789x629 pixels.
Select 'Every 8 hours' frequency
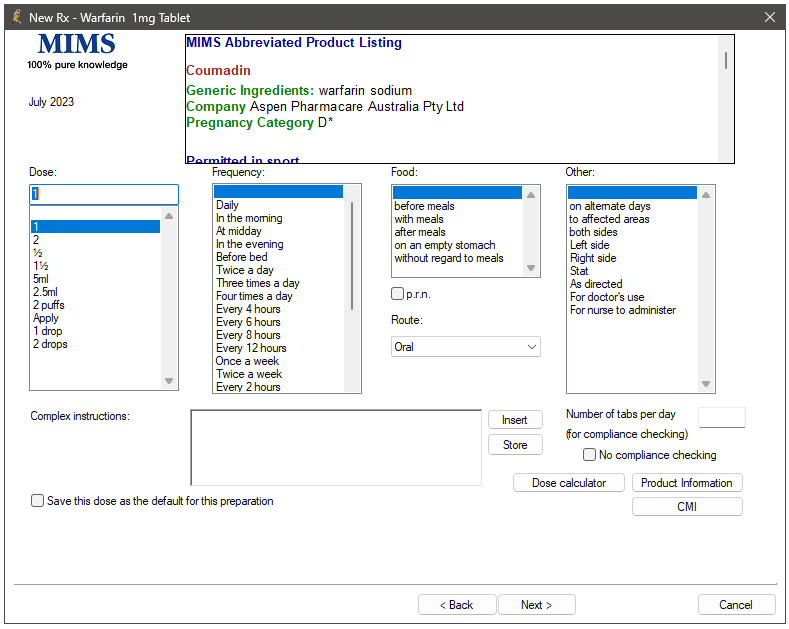(x=278, y=335)
